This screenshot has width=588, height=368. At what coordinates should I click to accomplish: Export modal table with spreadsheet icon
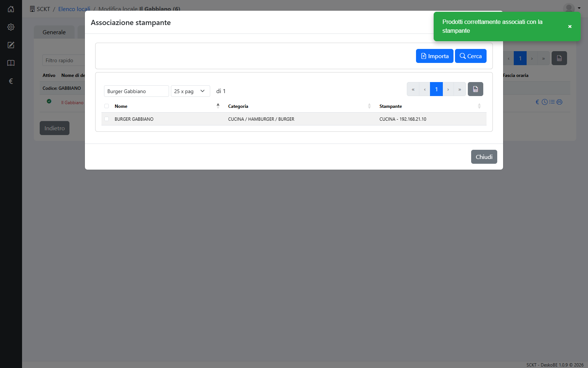point(476,89)
